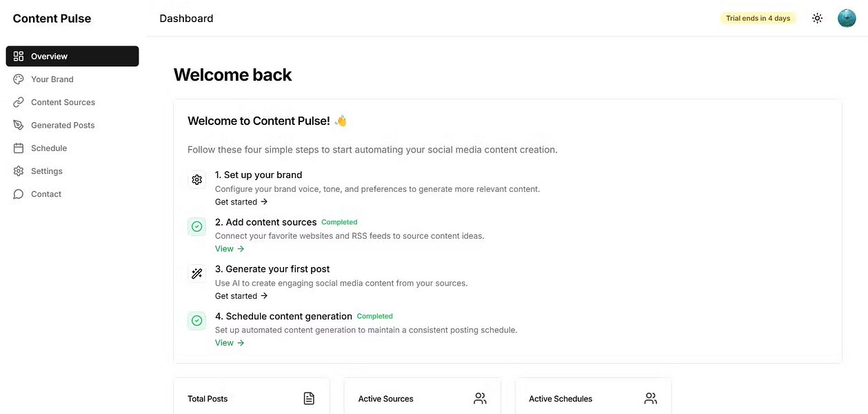Image resolution: width=868 pixels, height=414 pixels.
Task: Open Content Sources from the sidebar
Action: (63, 101)
